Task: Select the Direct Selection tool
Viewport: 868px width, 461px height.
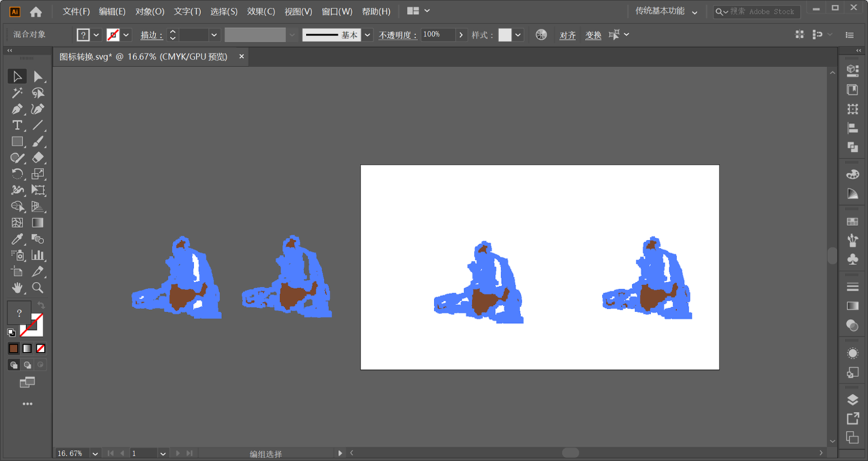Action: [x=38, y=76]
